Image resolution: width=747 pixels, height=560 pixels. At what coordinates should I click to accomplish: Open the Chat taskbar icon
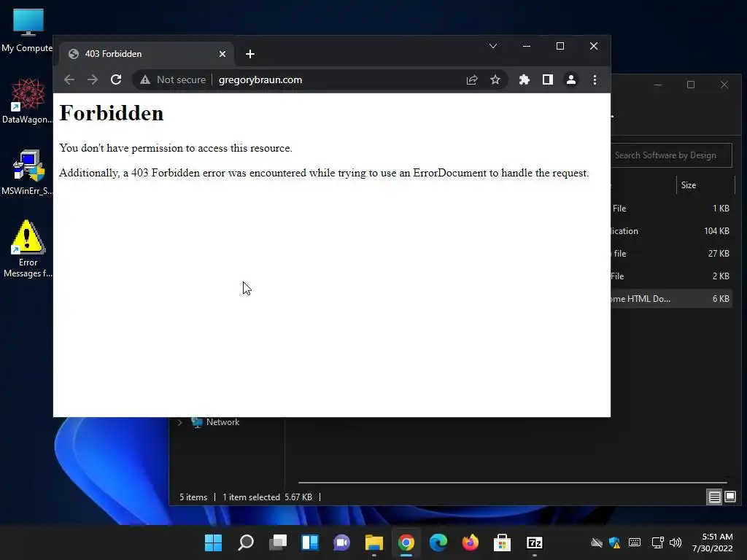(x=341, y=542)
